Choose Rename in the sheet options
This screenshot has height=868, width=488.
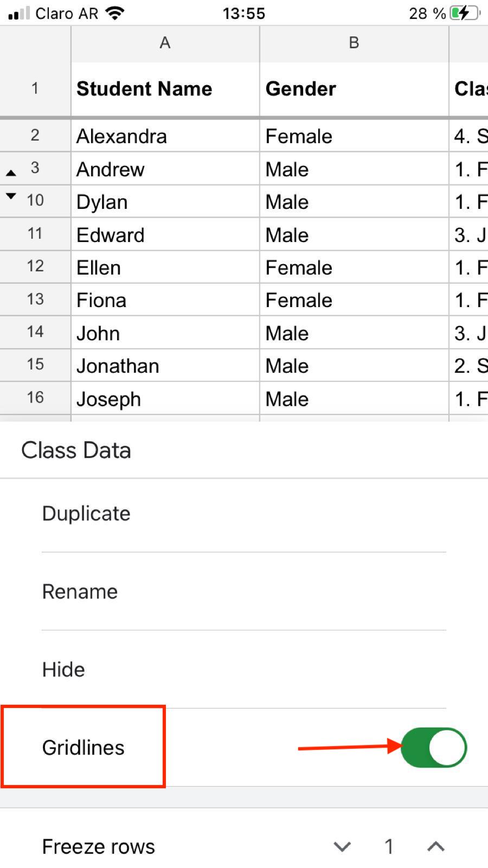79,591
